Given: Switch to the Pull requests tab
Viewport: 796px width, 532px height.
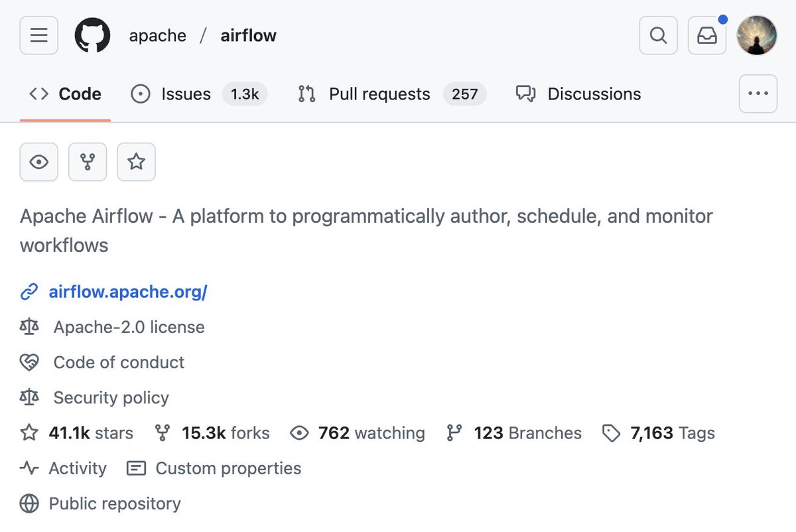Looking at the screenshot, I should point(392,94).
